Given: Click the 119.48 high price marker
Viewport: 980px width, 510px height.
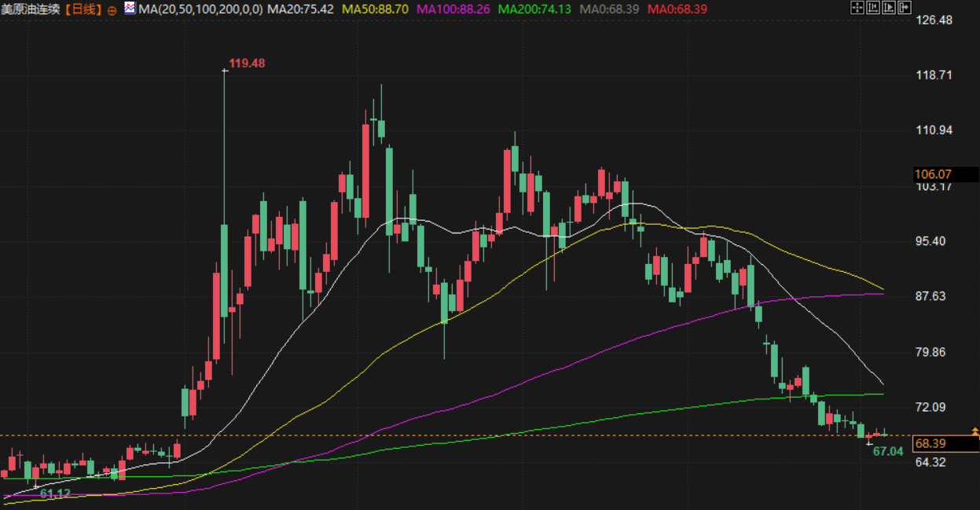Looking at the screenshot, I should pyautogui.click(x=247, y=63).
